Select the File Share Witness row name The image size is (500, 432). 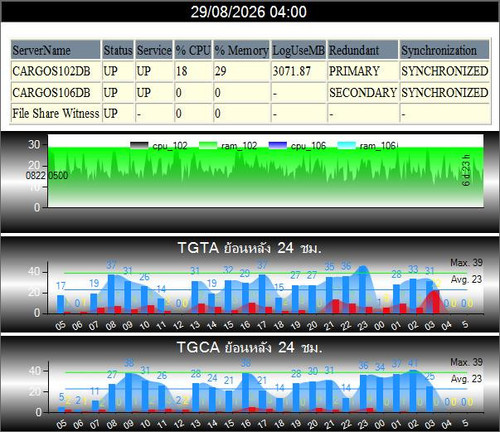(55, 113)
